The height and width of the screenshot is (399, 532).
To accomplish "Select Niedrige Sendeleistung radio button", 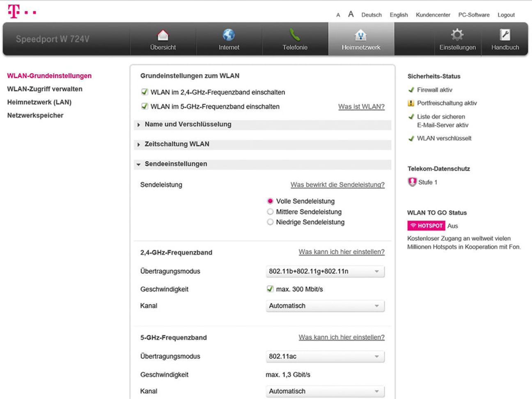I will tap(270, 222).
